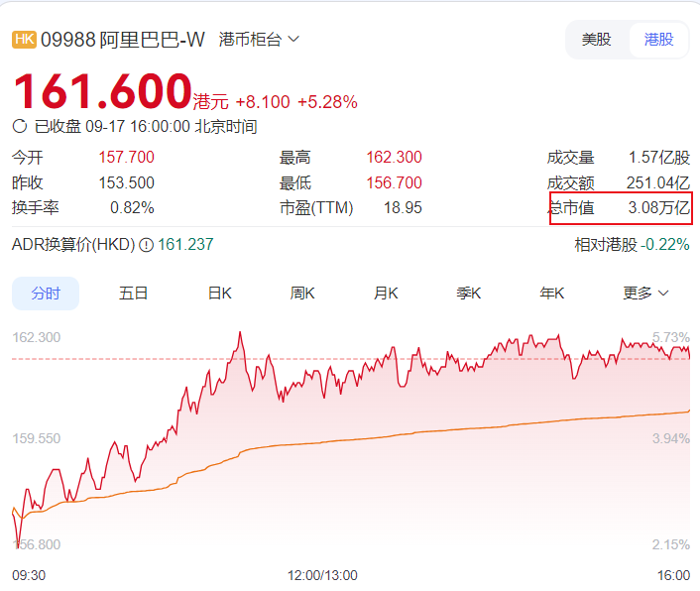Select the 年K chart tab

pyautogui.click(x=552, y=294)
